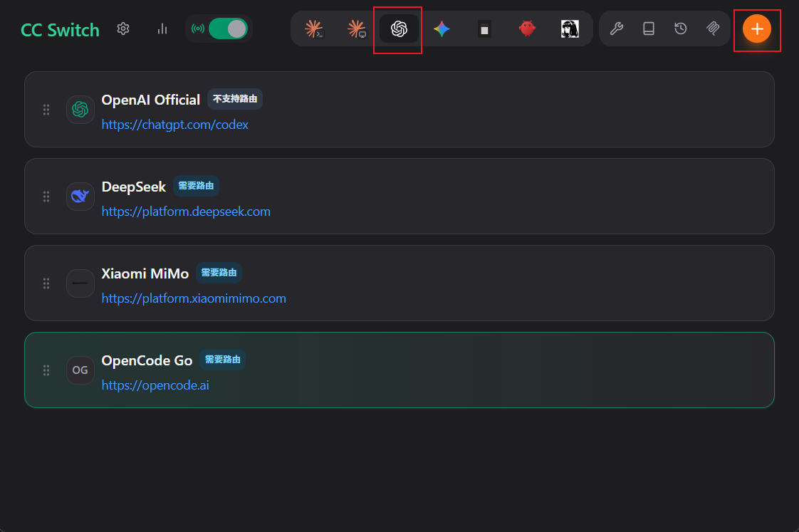This screenshot has width=799, height=532.
Task: Add a new provider with orange plus button
Action: pos(757,29)
